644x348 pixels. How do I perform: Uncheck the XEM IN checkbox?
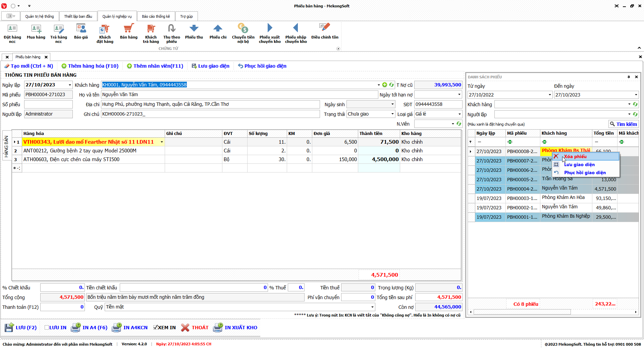click(155, 328)
